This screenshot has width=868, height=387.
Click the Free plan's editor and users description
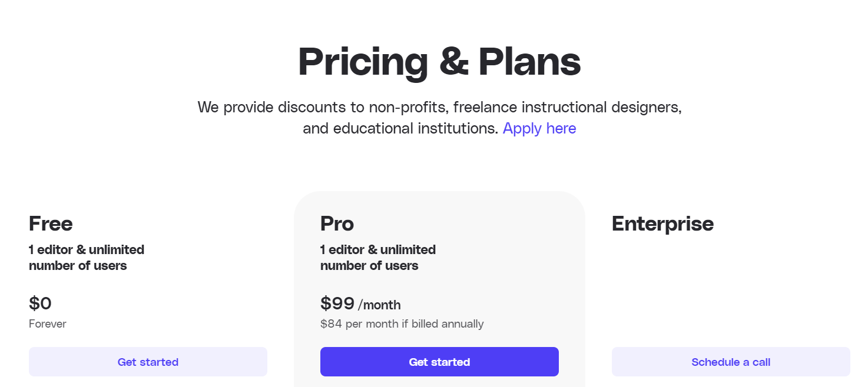(x=87, y=258)
